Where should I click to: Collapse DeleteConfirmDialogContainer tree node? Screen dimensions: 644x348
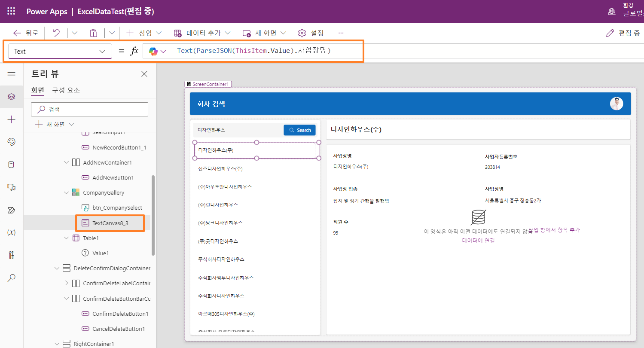point(57,268)
